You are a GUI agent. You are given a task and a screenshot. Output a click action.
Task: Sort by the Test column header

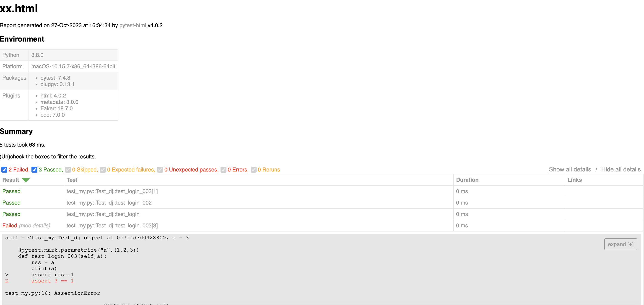(72, 180)
